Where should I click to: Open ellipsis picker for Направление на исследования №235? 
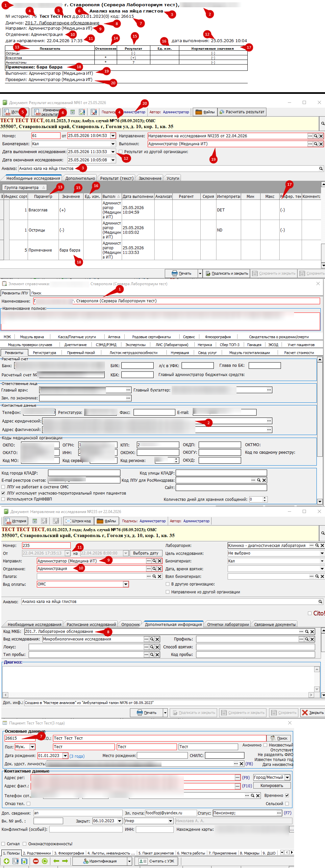click(x=310, y=136)
